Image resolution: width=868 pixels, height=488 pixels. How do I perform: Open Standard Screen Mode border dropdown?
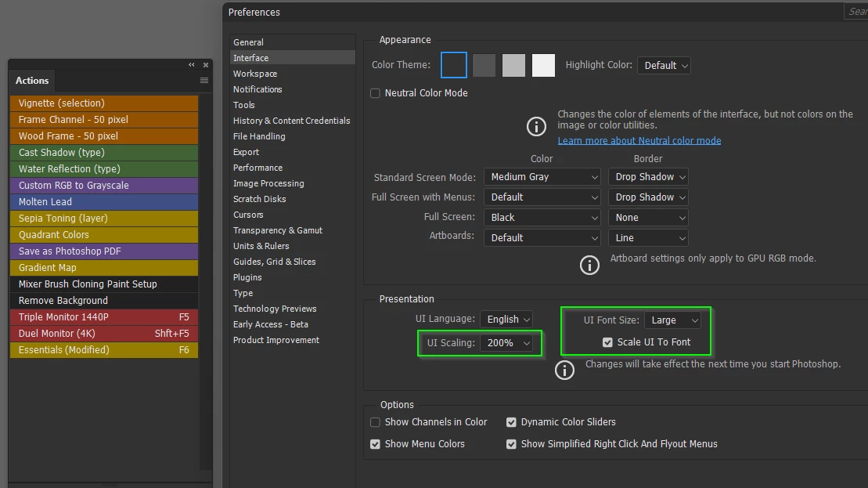(x=648, y=177)
